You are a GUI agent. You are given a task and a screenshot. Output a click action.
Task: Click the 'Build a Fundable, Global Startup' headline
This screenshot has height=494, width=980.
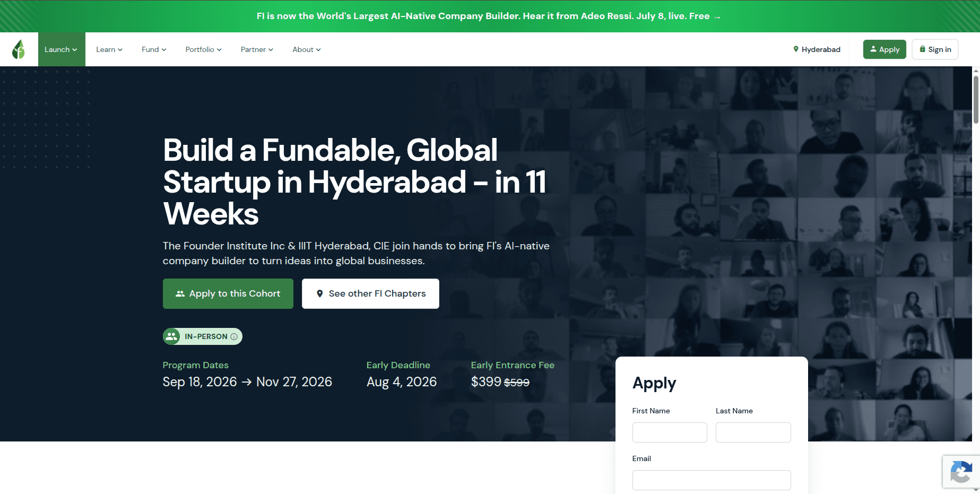[354, 182]
